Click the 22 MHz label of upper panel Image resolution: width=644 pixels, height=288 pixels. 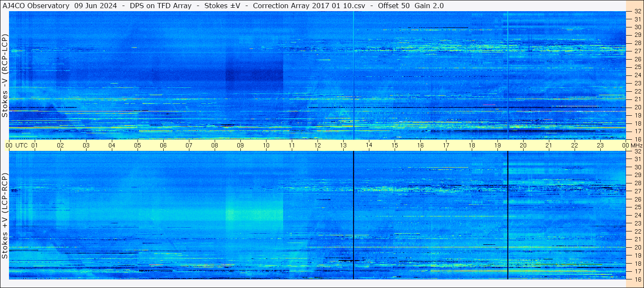[638, 91]
